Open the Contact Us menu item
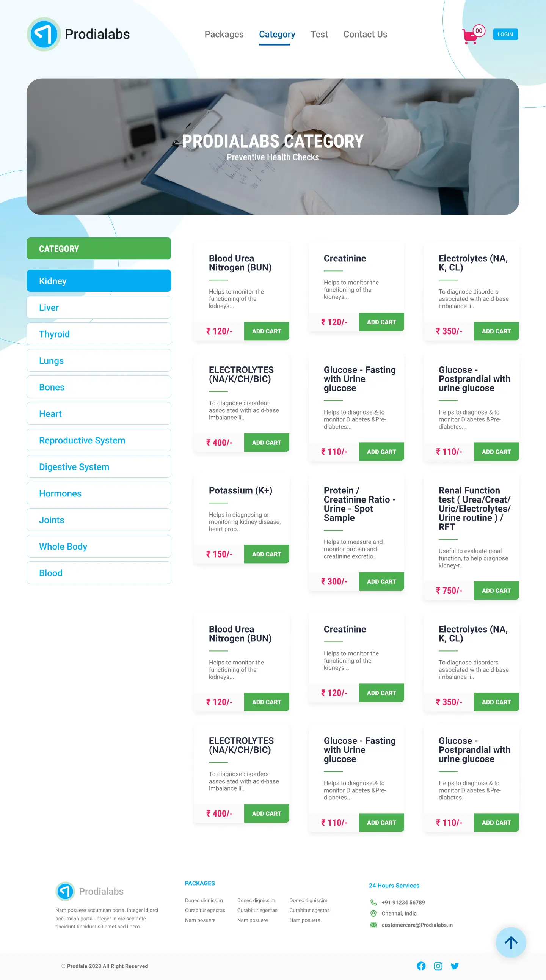 (x=365, y=34)
